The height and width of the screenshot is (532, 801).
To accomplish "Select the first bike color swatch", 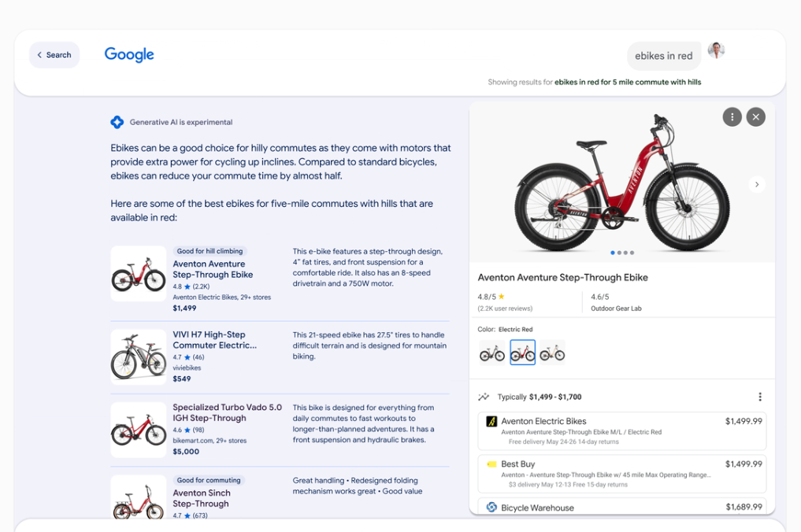I will pyautogui.click(x=492, y=353).
